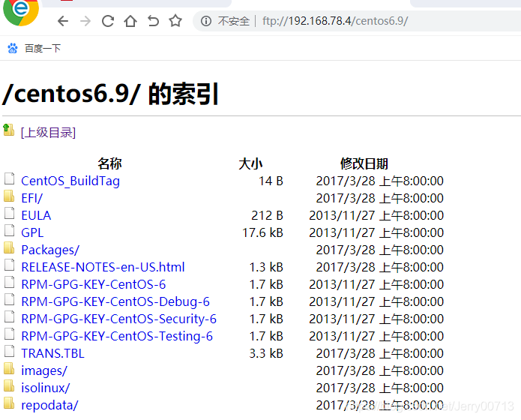Go to the home page icon

click(130, 21)
